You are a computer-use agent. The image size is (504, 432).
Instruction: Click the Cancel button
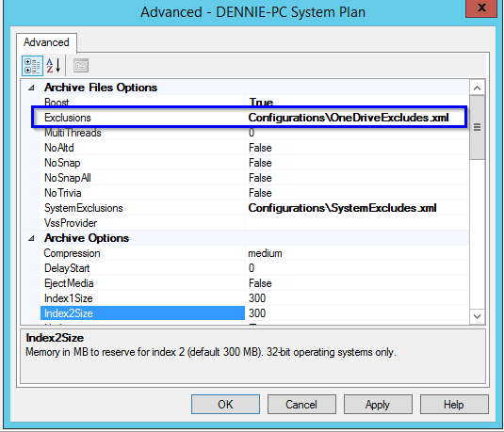pos(301,405)
